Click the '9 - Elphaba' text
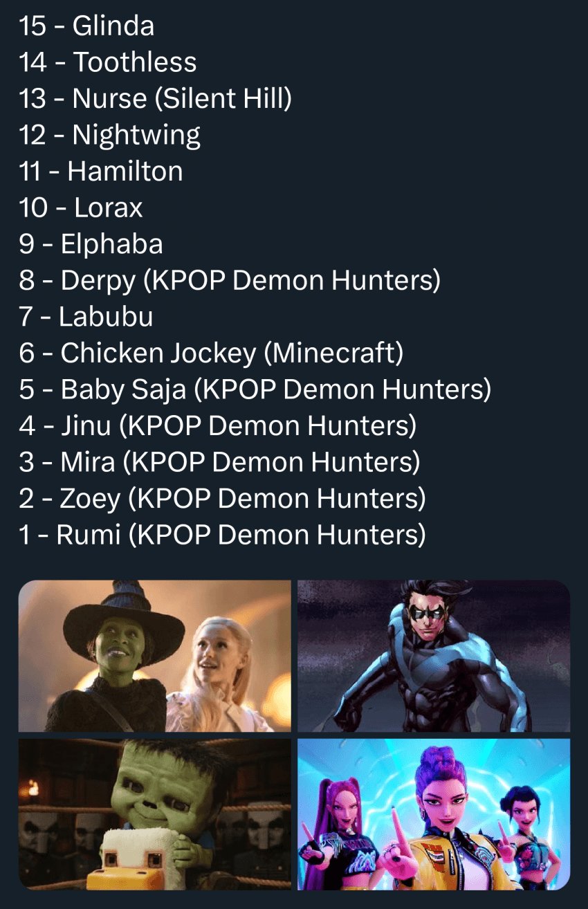 (91, 244)
